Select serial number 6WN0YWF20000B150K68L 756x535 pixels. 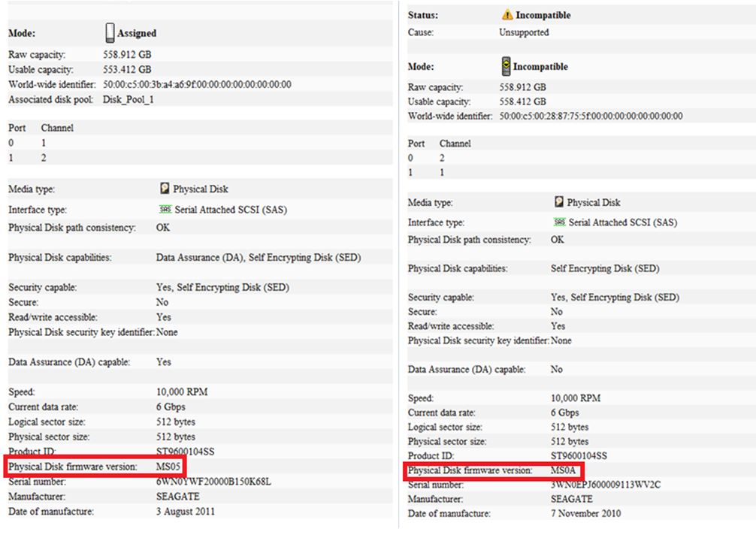[x=213, y=482]
